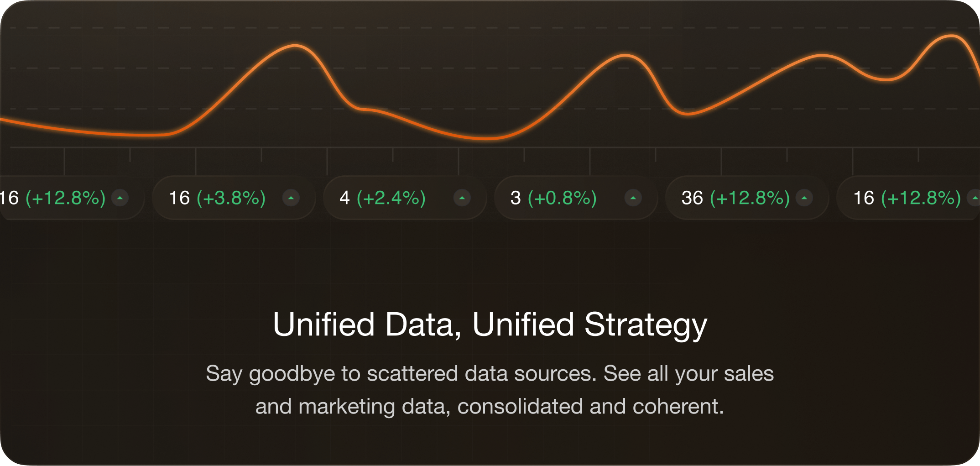
Task: Click the cut-off arrow icon in the rightmost pill
Action: [975, 198]
